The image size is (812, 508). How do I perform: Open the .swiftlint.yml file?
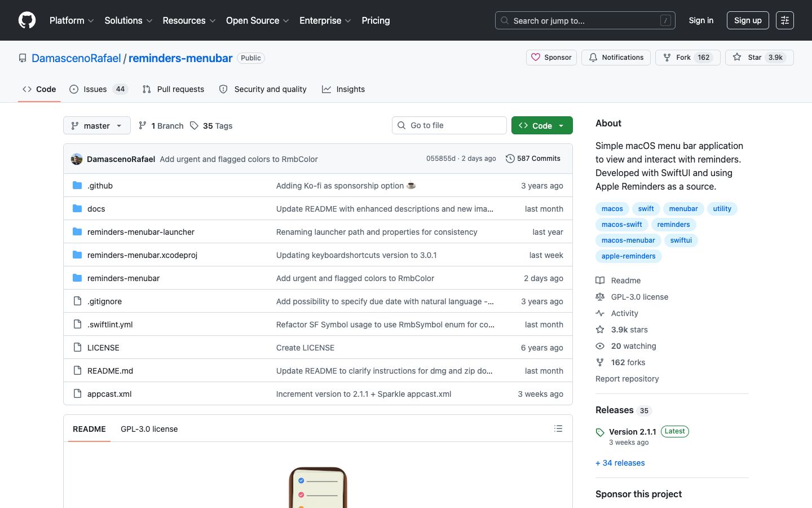point(110,325)
